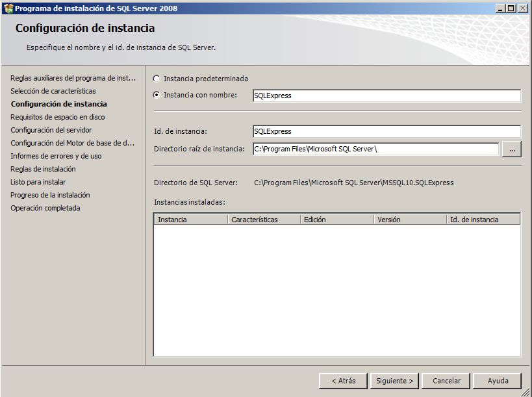Click the named instance text field

pyautogui.click(x=386, y=96)
